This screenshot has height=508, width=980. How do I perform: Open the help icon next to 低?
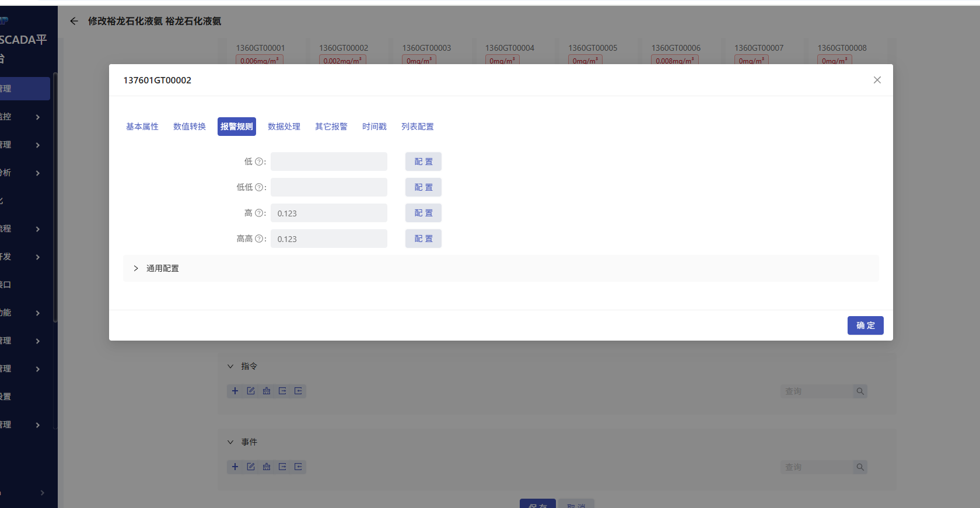coord(260,162)
